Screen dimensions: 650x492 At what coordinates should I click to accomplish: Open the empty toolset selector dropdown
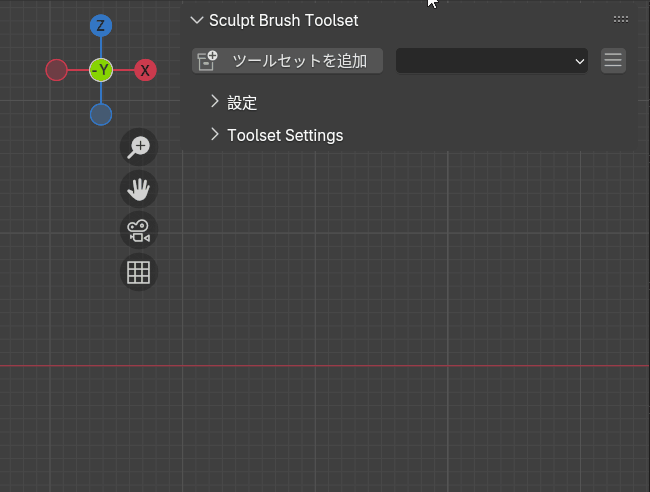[x=492, y=61]
